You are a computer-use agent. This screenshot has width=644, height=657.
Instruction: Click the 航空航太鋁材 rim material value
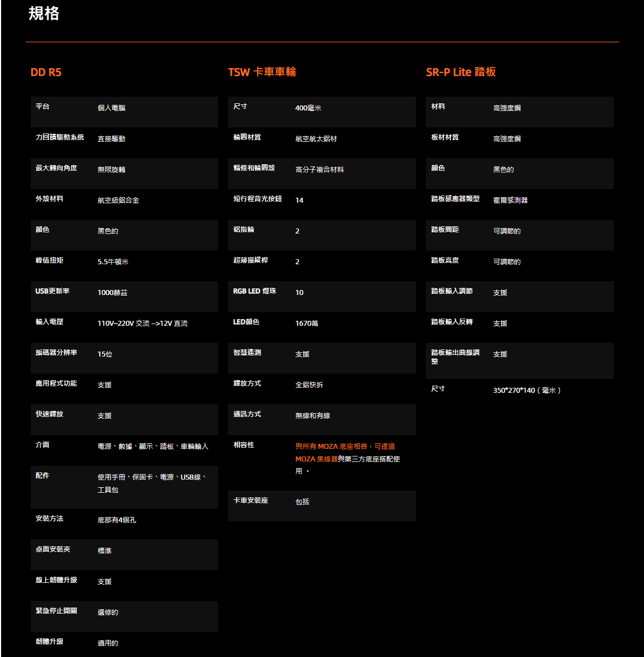(316, 138)
